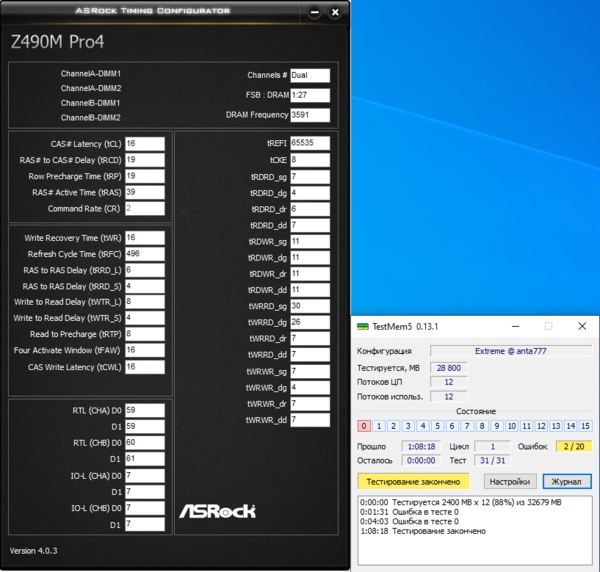Click the Channels # field showing Dual
600x572 pixels.
[x=310, y=75]
